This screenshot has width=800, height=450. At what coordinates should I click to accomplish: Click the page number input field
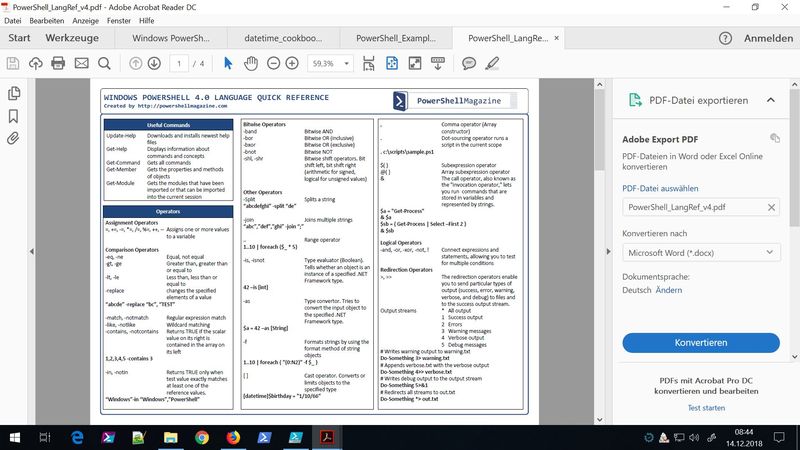pyautogui.click(x=179, y=63)
